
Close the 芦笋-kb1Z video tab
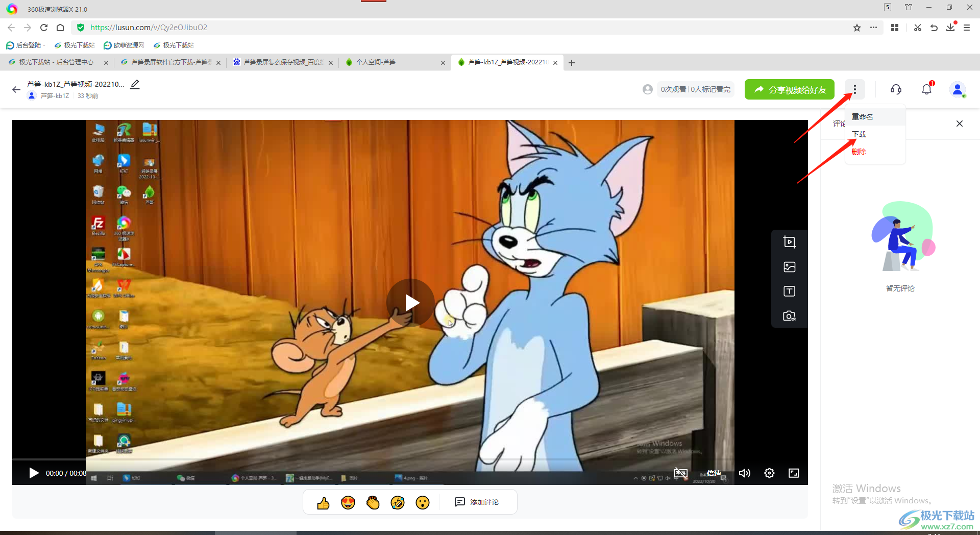click(x=555, y=63)
